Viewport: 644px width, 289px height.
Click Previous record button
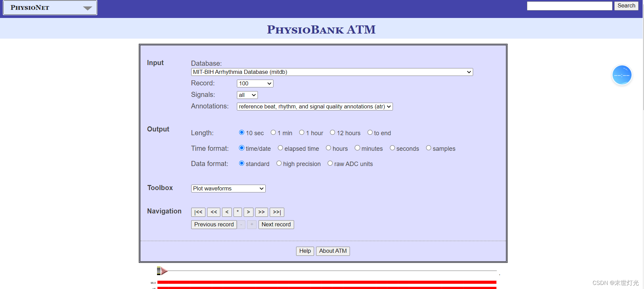214,225
